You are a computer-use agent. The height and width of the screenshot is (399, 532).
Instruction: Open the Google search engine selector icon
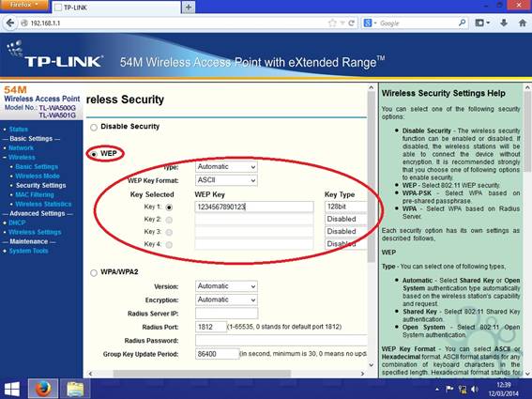(370, 23)
